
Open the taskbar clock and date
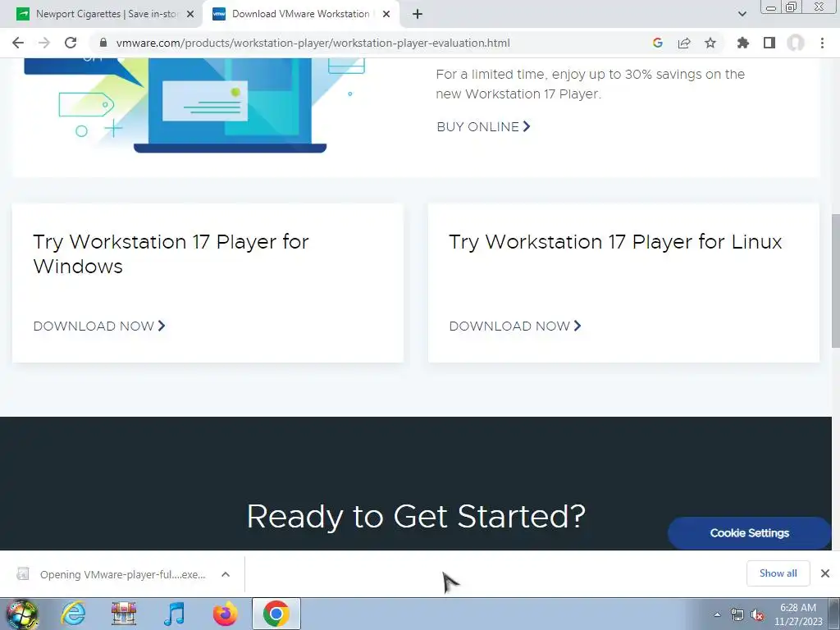[798, 614]
